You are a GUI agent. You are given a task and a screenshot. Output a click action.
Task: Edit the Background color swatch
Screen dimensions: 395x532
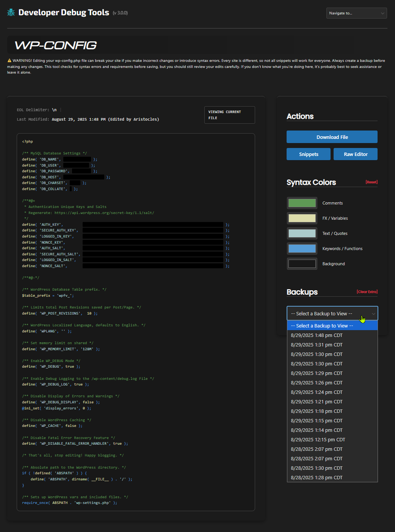[x=302, y=263]
